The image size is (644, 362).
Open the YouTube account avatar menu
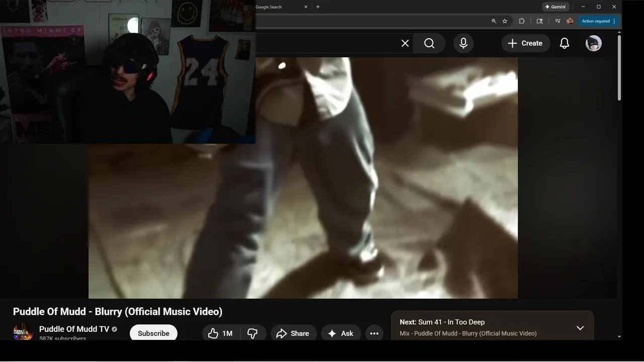click(x=594, y=43)
